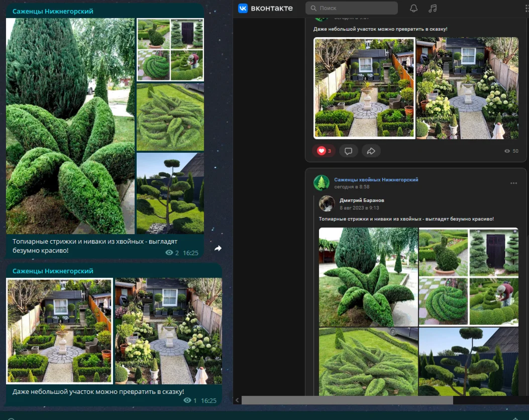529x420 pixels.
Task: Open star topiary photo in VK post
Action: point(368,277)
